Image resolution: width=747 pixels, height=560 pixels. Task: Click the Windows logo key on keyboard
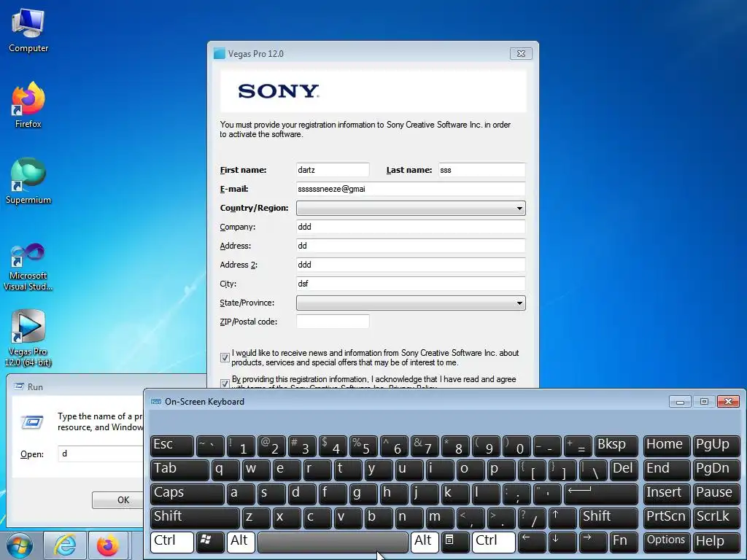[x=210, y=542]
